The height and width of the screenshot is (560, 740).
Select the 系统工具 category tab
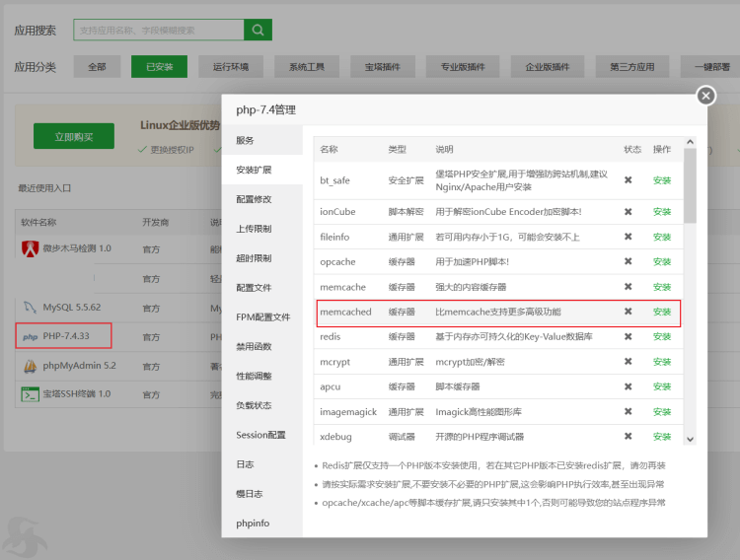point(306,66)
